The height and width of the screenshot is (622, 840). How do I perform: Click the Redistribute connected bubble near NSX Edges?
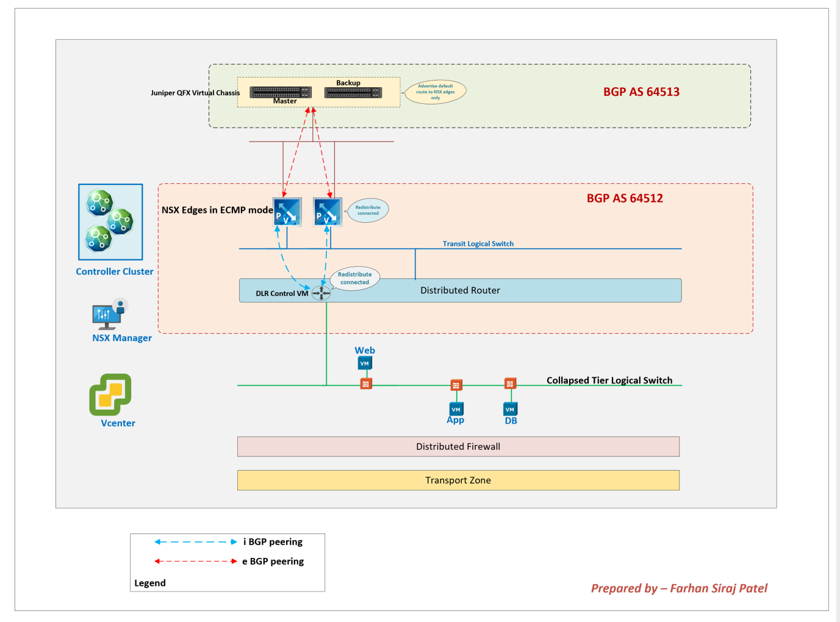coord(367,210)
